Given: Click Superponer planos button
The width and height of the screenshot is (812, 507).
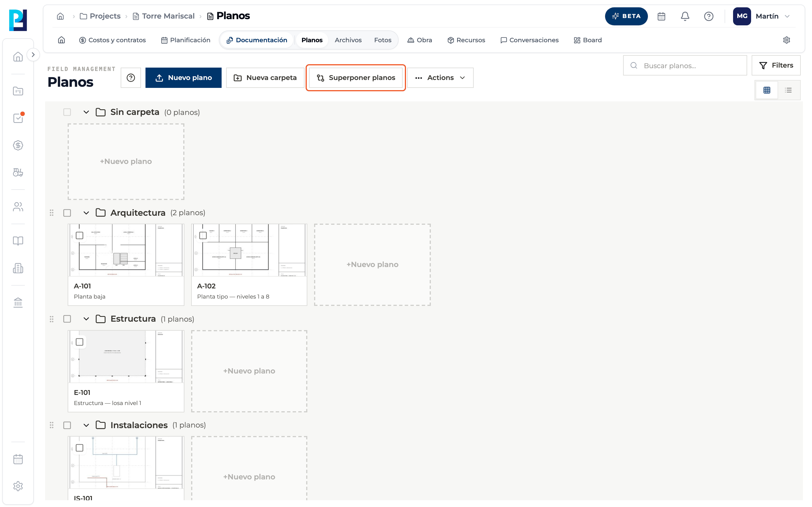Looking at the screenshot, I should tap(356, 78).
